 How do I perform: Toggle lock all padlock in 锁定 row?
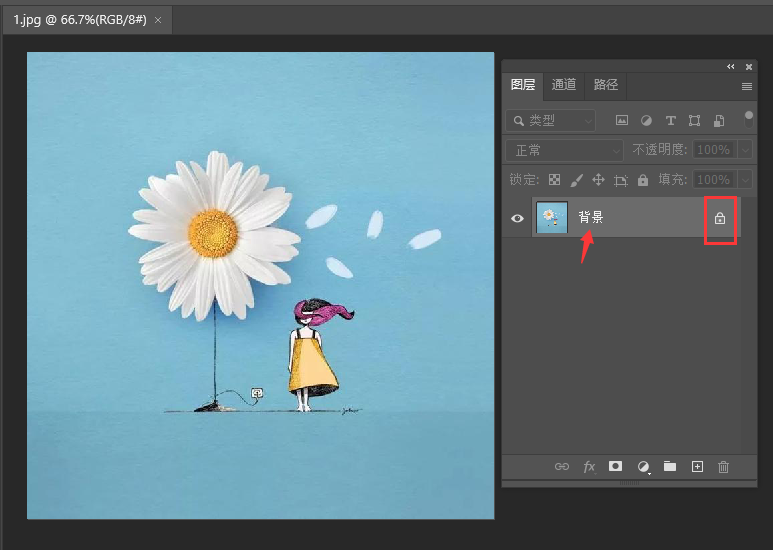(x=642, y=180)
